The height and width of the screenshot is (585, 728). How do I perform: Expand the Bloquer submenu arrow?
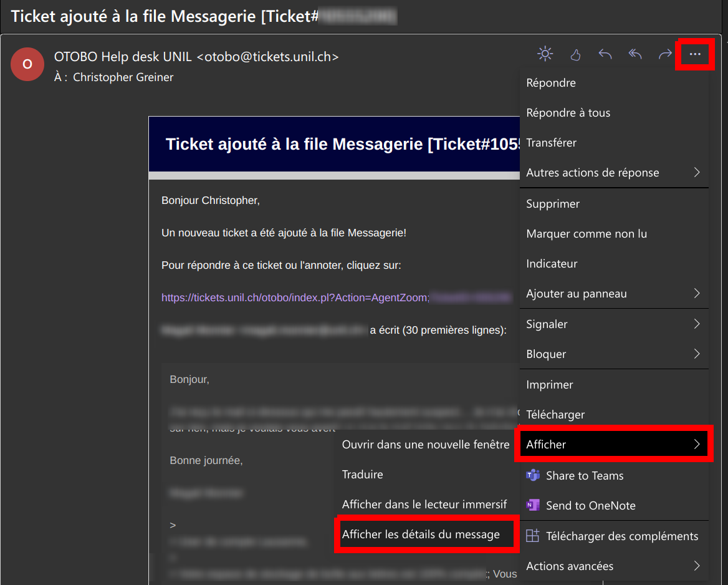click(697, 354)
